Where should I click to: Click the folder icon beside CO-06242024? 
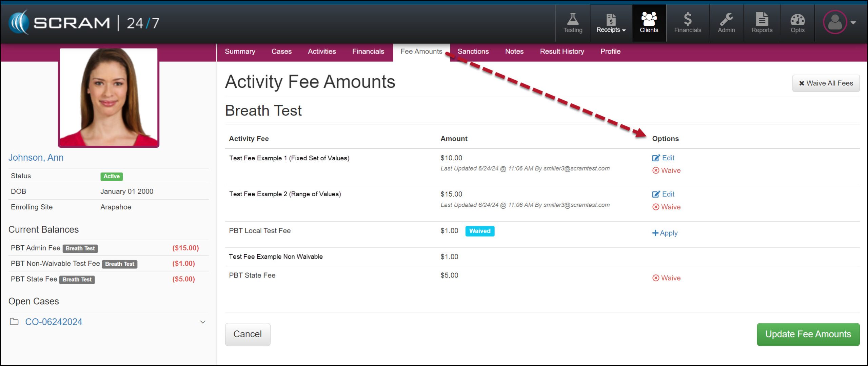pos(14,322)
